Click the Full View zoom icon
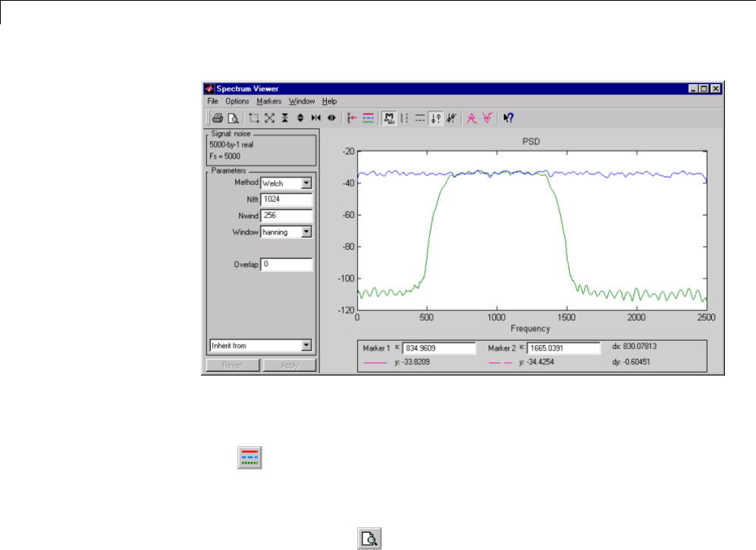This screenshot has width=756, height=550. (x=269, y=118)
